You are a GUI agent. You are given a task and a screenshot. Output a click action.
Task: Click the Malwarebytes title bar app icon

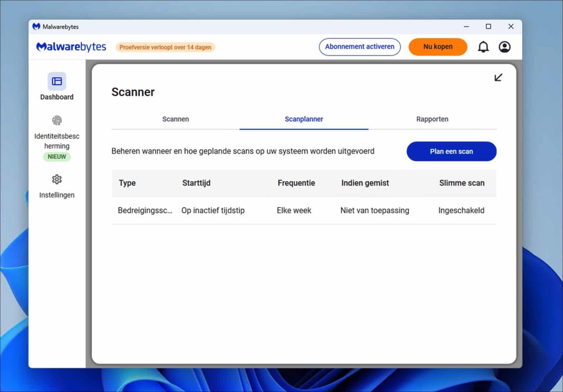(x=36, y=26)
